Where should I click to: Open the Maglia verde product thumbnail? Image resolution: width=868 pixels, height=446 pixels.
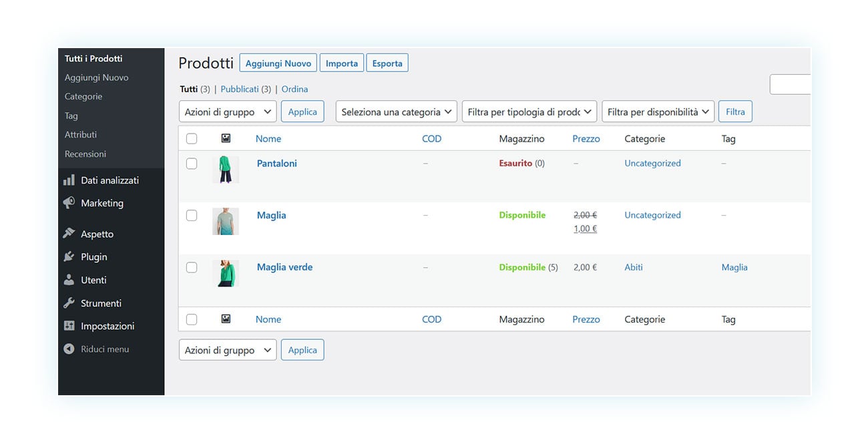click(226, 273)
